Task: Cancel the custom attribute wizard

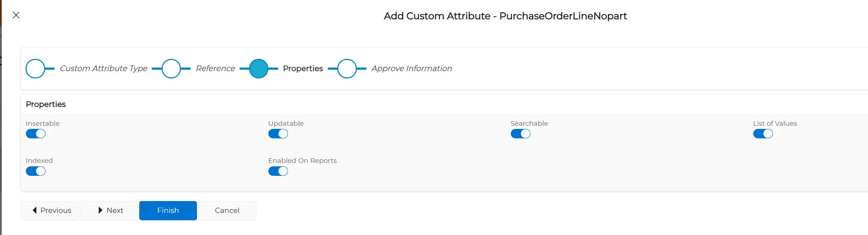Action: coord(227,210)
